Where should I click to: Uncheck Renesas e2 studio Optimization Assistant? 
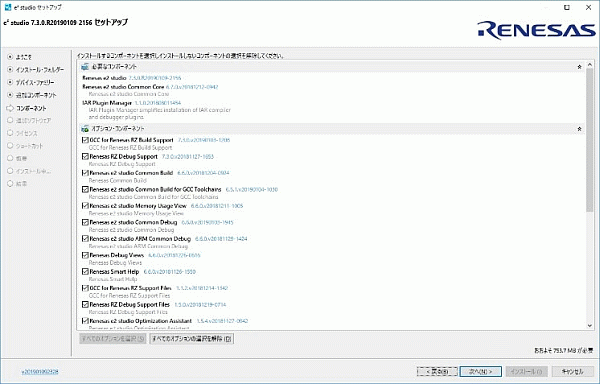85,321
